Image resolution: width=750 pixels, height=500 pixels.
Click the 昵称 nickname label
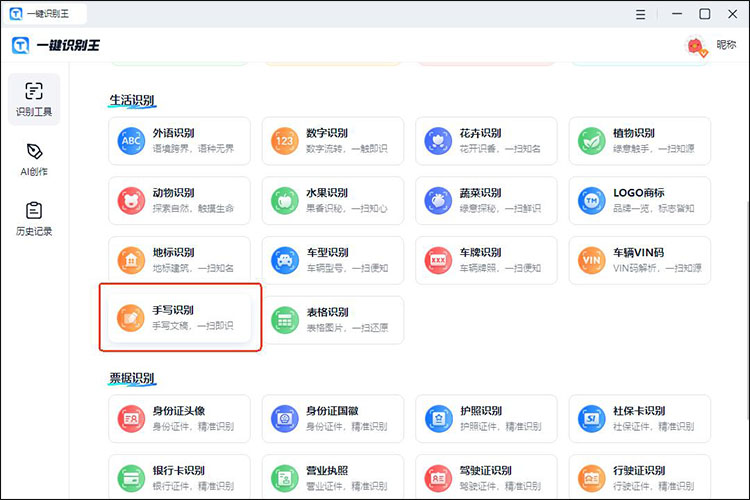(x=726, y=44)
